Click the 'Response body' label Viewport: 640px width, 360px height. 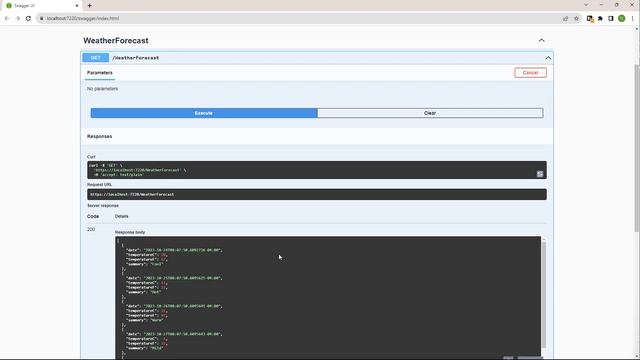[x=130, y=232]
